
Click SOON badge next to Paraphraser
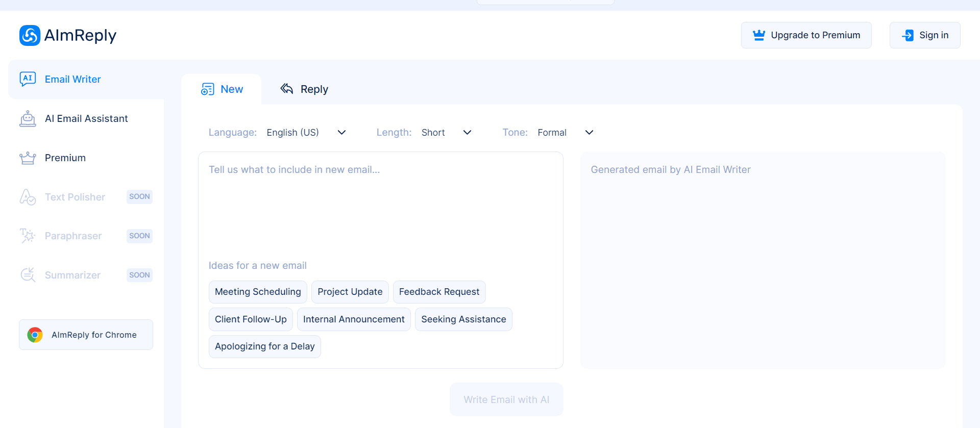pyautogui.click(x=139, y=236)
